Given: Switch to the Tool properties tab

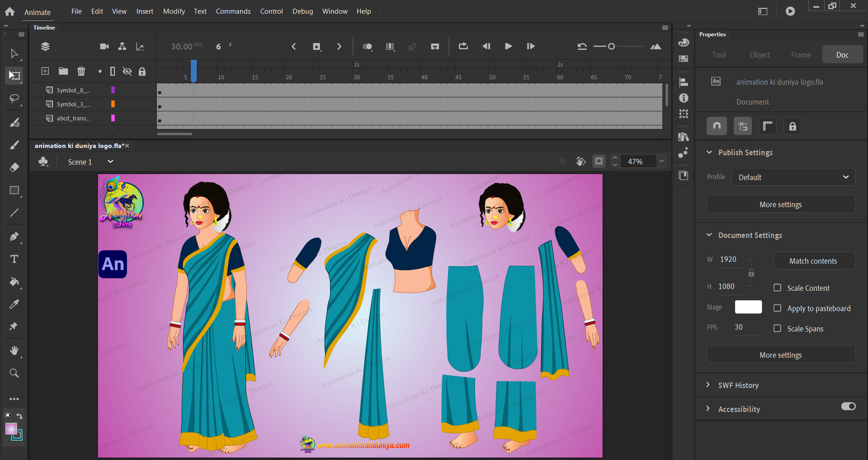Looking at the screenshot, I should [x=719, y=55].
